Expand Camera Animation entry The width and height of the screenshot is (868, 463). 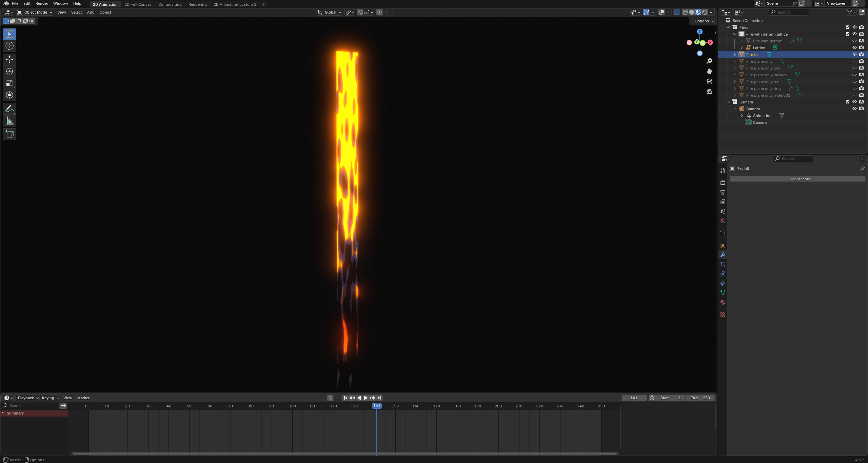[742, 115]
